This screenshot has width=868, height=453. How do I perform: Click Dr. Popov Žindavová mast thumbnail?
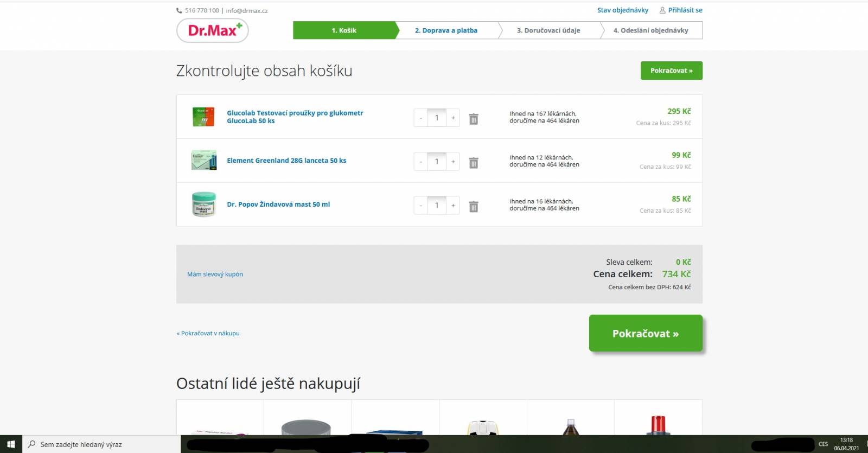[x=204, y=205]
